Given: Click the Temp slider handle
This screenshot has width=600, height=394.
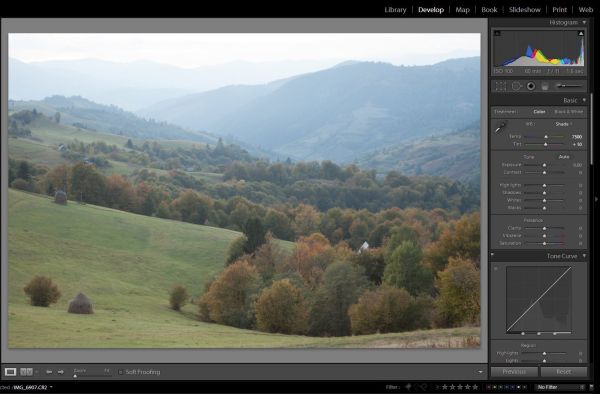Looking at the screenshot, I should point(546,137).
